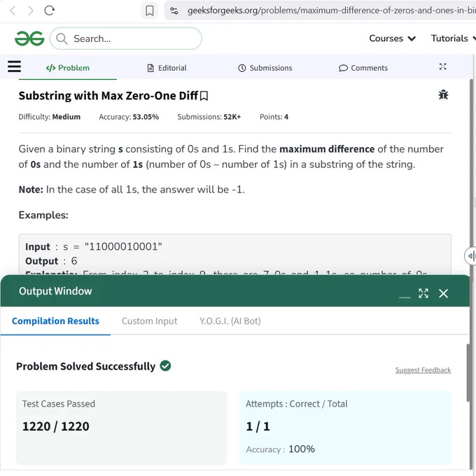Open the Comments tab
Screen dimensions: 476x476
363,68
